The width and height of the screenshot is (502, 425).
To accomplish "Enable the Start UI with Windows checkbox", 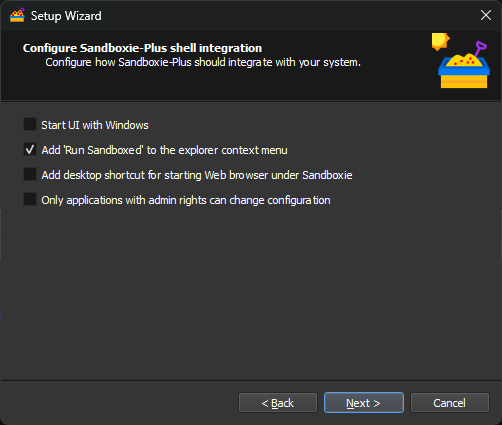I will tap(30, 124).
